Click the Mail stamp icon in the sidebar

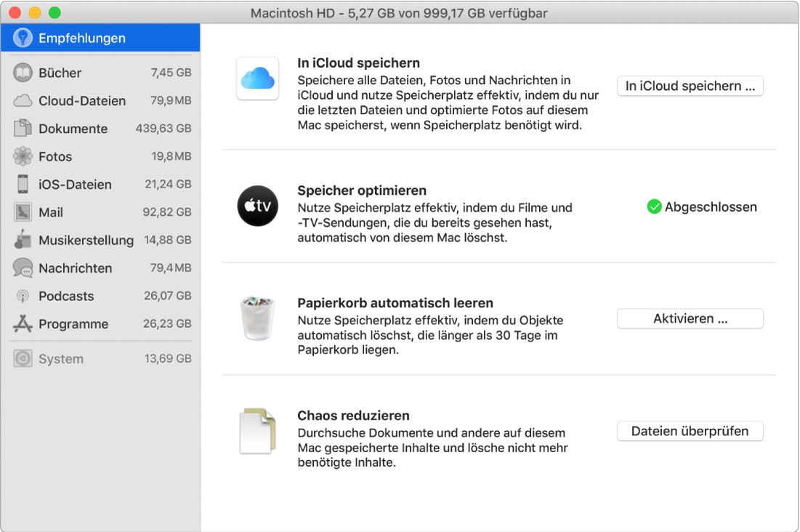(x=23, y=212)
